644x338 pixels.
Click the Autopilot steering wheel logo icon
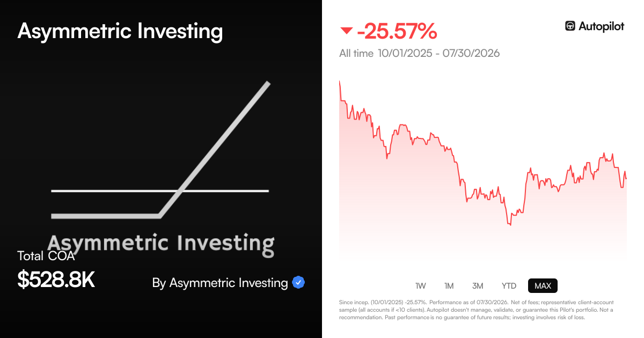[570, 26]
